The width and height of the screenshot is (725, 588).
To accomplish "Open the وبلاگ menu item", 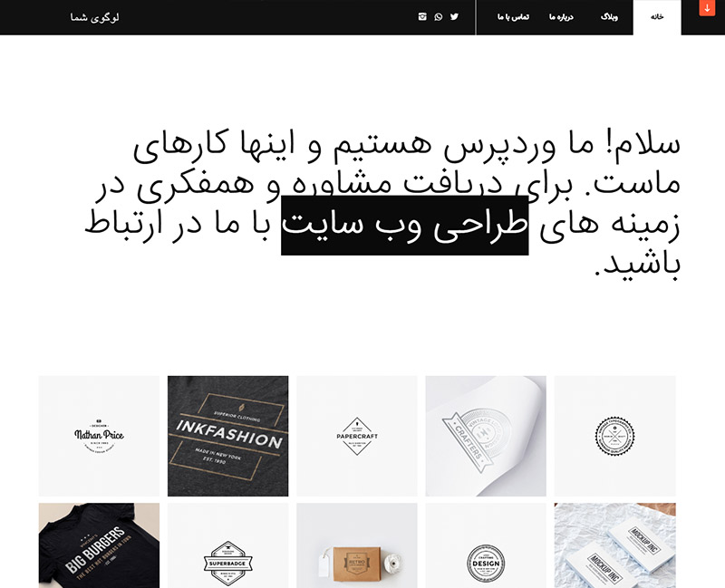I will pos(609,17).
